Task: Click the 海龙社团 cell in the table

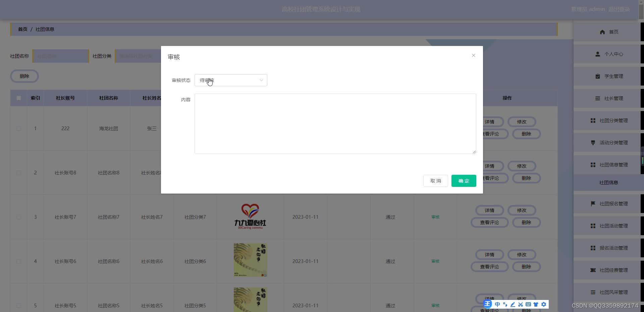Action: pyautogui.click(x=108, y=128)
